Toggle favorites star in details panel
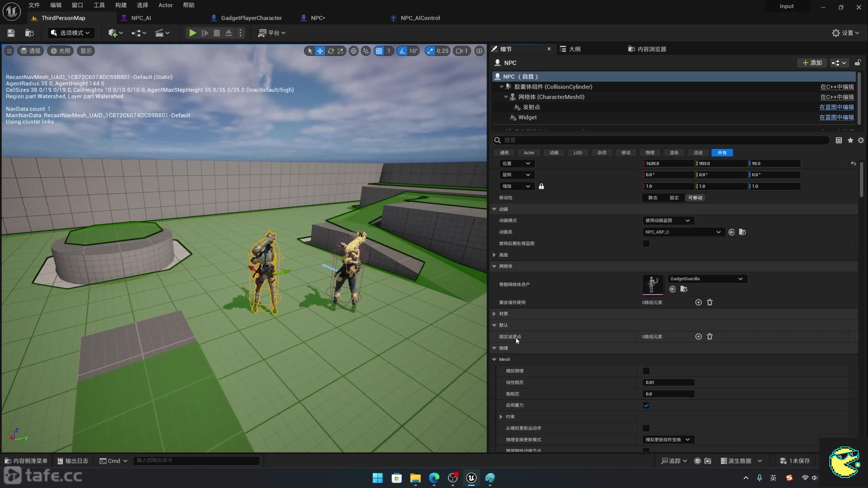 click(850, 140)
